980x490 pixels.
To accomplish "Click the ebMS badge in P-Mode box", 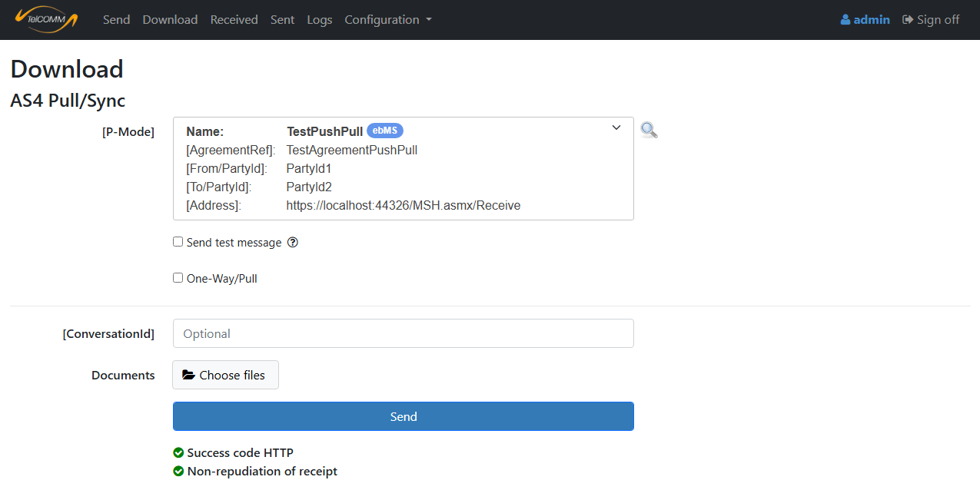I will (384, 131).
